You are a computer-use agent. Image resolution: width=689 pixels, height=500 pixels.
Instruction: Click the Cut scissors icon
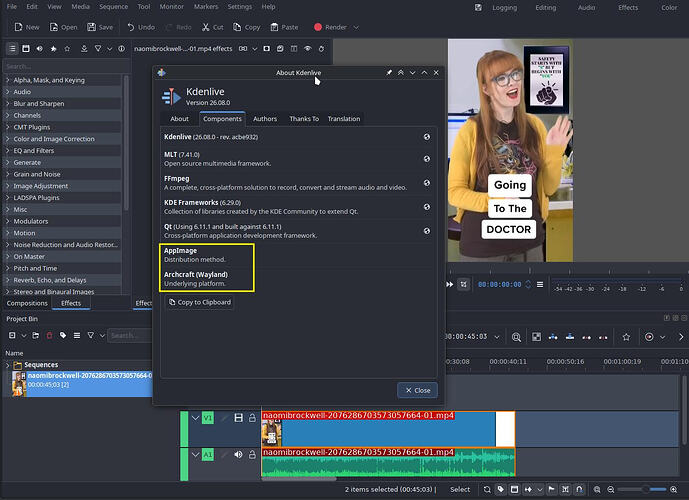(206, 27)
